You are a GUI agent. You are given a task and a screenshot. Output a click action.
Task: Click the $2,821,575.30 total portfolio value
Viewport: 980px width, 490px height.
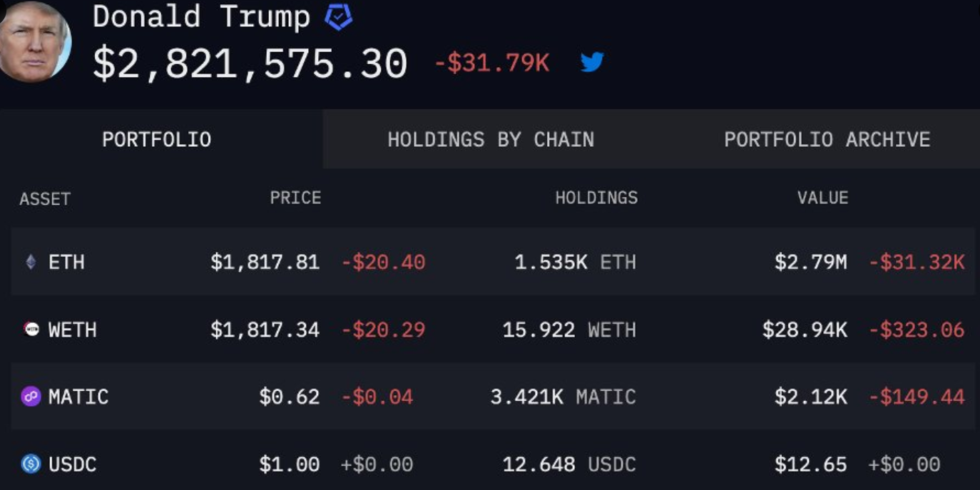(x=250, y=63)
